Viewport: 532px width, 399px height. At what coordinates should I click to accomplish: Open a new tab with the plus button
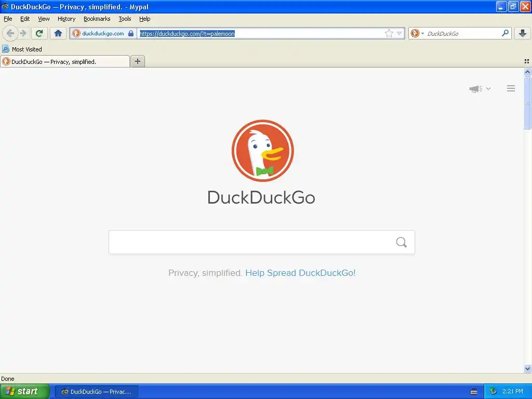coord(137,61)
